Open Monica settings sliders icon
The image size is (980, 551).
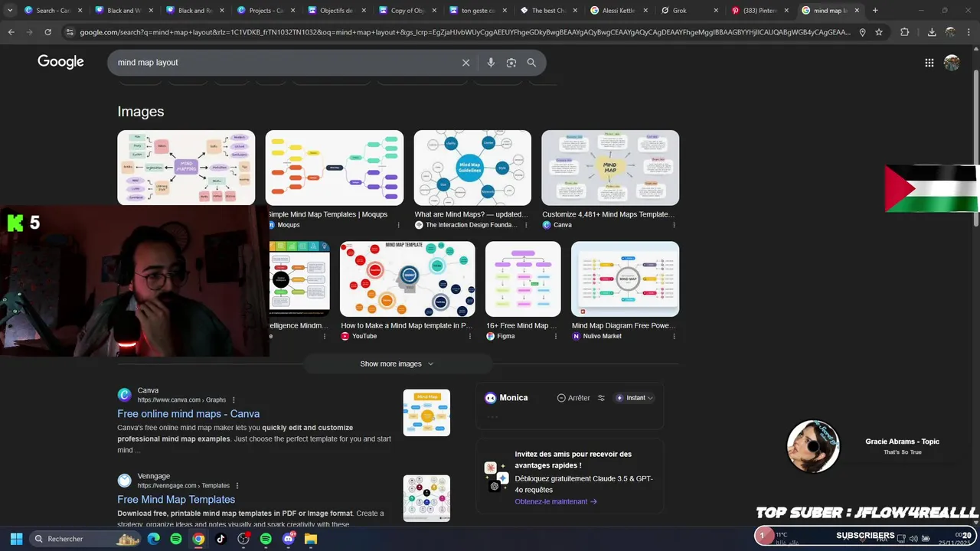click(x=601, y=398)
